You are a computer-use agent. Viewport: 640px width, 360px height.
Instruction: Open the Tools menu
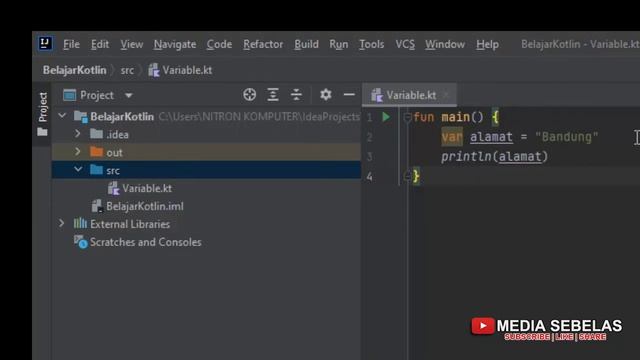[371, 44]
